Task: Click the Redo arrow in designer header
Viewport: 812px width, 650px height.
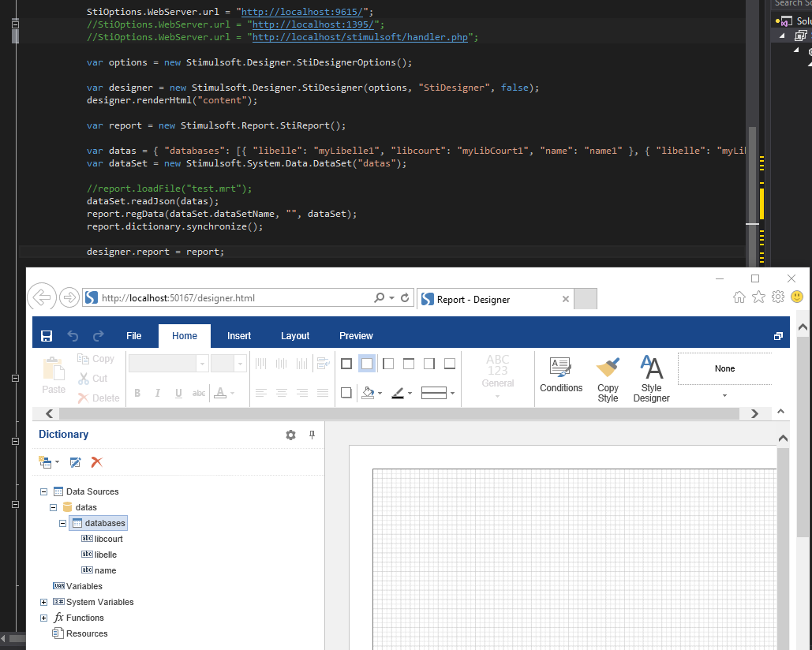Action: pos(99,336)
